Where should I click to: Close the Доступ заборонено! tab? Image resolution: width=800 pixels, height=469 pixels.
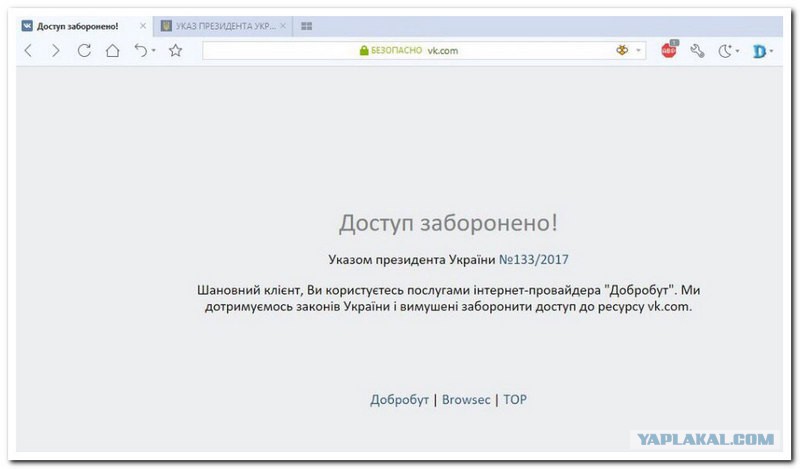tap(143, 26)
